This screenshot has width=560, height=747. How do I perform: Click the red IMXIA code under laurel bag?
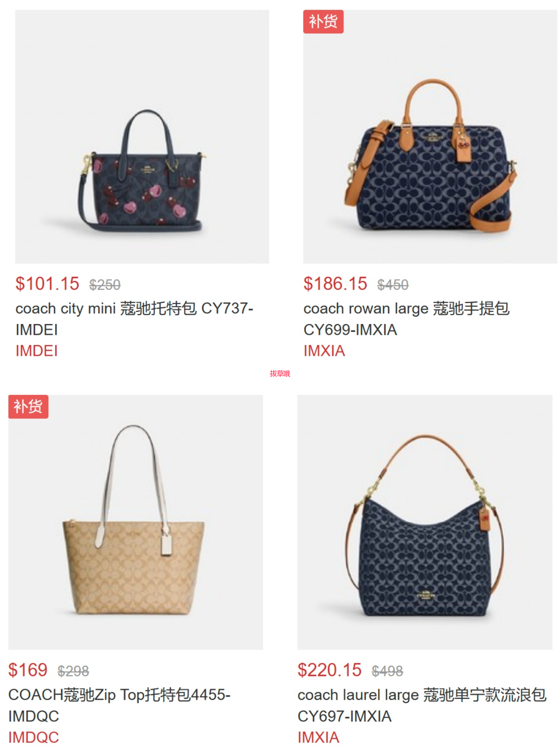pyautogui.click(x=318, y=737)
